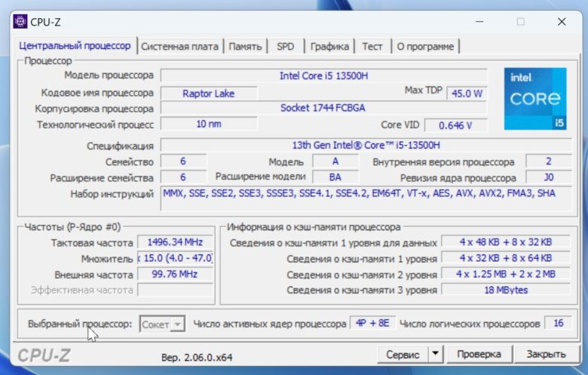Click the 0.646 V Core VID value
Viewport: 588px width, 375px height.
455,125
